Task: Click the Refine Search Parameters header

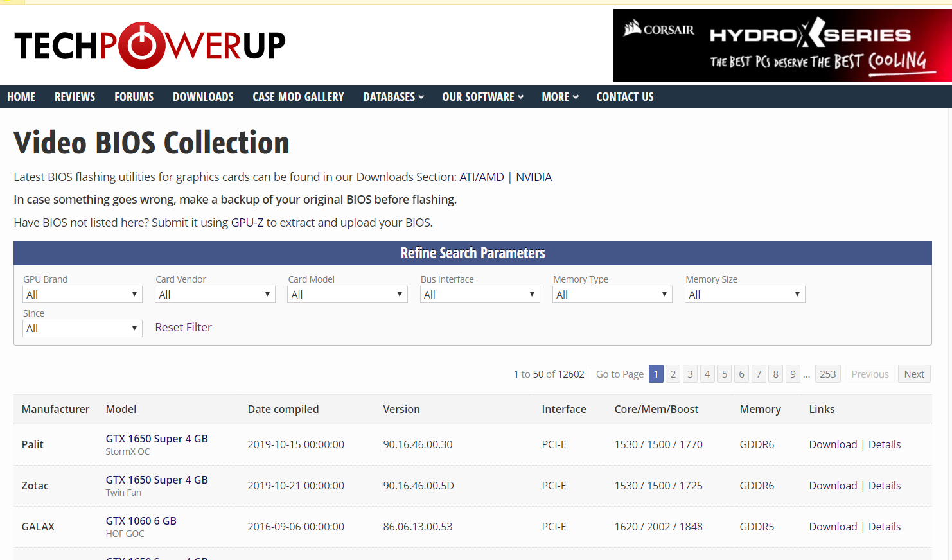Action: click(473, 253)
